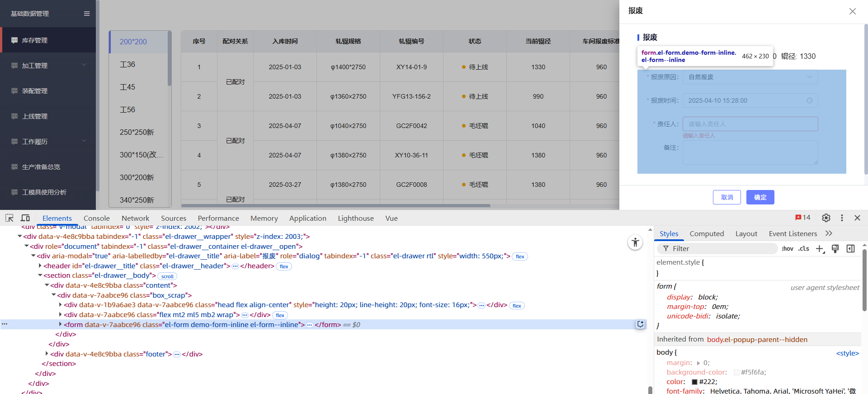Switch to the Console tab
Screen dimensions: 868x394
point(97,218)
